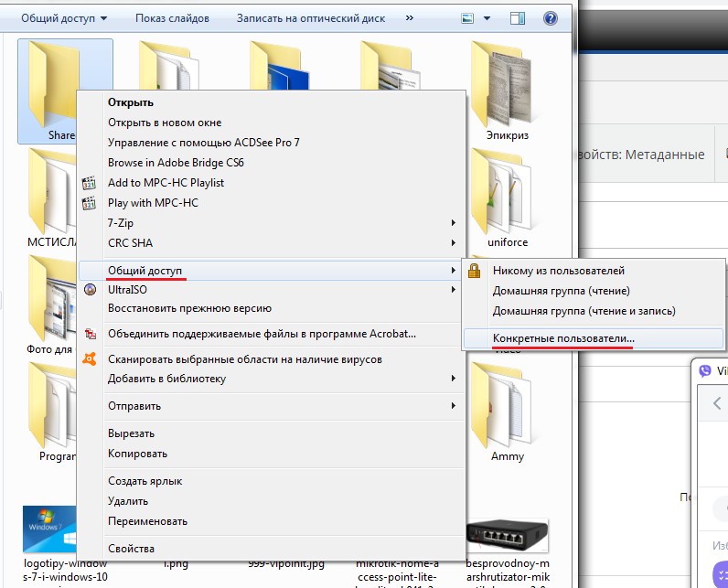The image size is (728, 588).
Task: Select Конкретные пользователи...
Action: (x=593, y=338)
